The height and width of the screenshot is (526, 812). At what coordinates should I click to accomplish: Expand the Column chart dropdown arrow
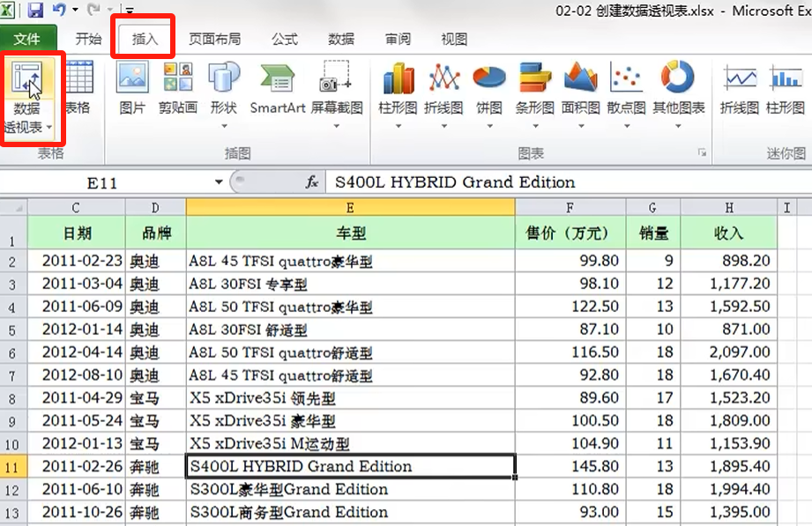click(x=399, y=126)
